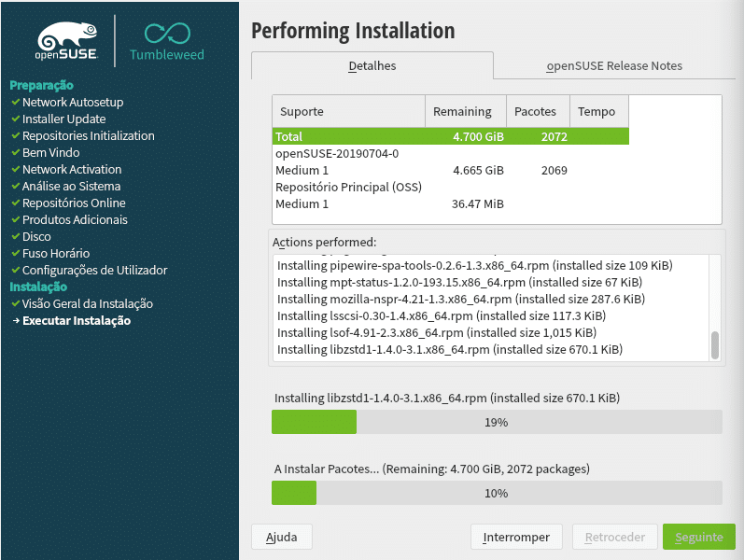
Task: Click checkmark beside Visão Geral da Instalação
Action: [x=16, y=303]
